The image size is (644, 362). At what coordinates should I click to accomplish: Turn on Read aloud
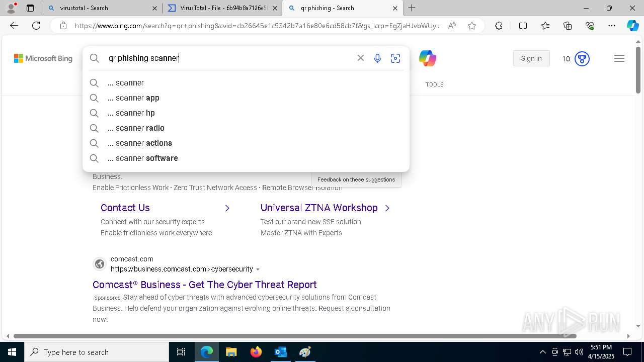pyautogui.click(x=452, y=26)
